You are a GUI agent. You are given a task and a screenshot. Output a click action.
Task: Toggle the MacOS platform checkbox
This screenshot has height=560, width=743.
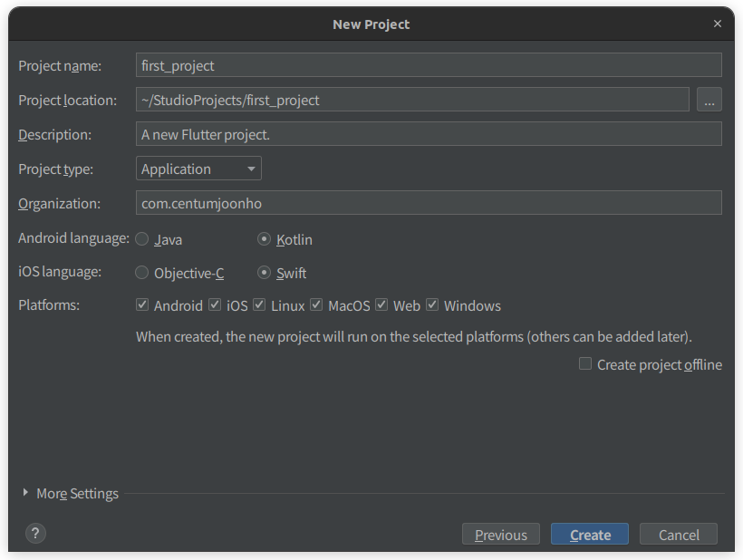(x=316, y=304)
